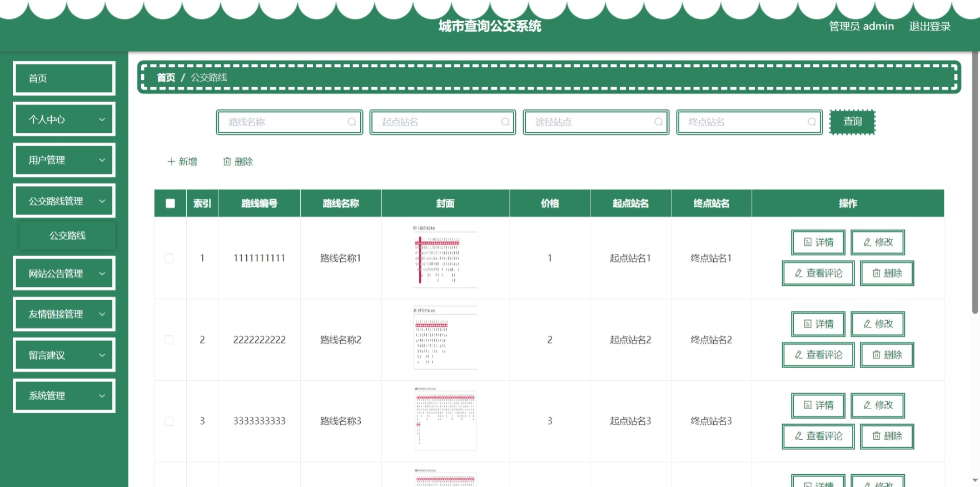
Task: Check the row checkbox for 路线名称1
Action: coord(169,259)
